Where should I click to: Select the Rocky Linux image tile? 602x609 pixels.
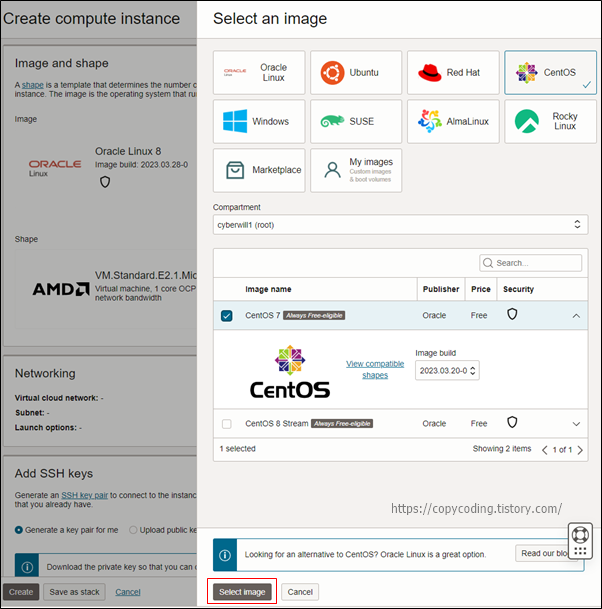click(550, 122)
